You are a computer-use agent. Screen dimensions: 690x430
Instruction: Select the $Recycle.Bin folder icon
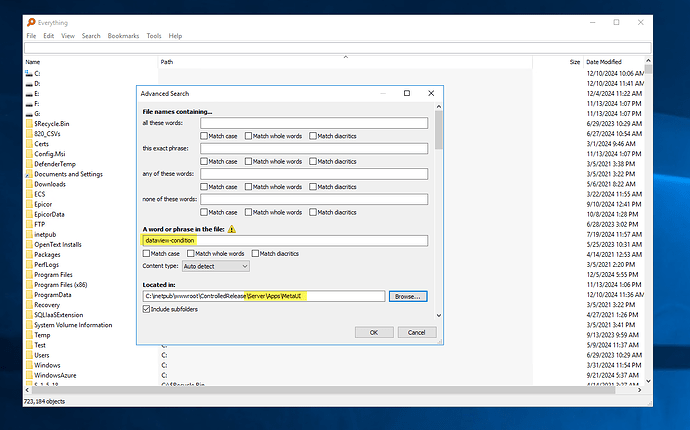(29, 124)
